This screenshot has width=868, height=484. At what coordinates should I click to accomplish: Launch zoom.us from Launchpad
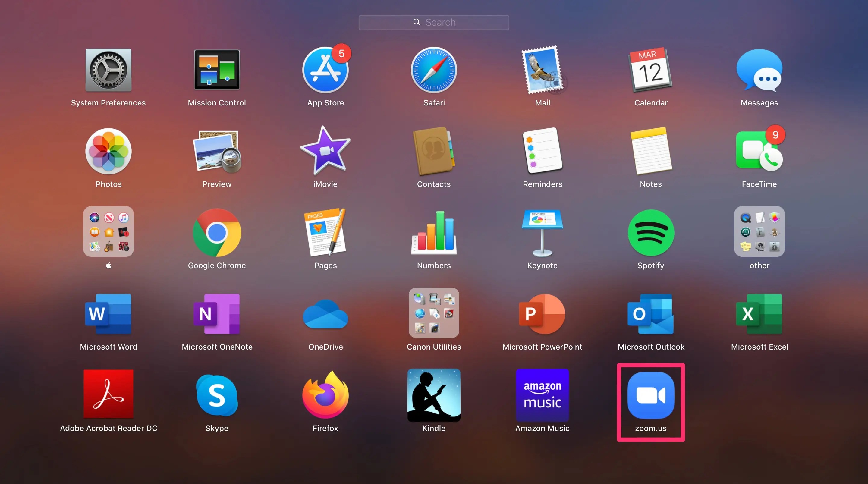pyautogui.click(x=651, y=395)
